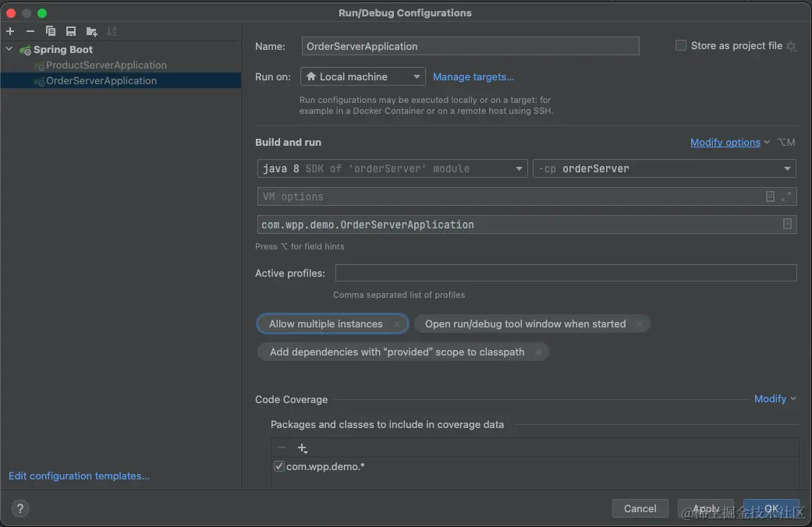Image resolution: width=812 pixels, height=527 pixels.
Task: Copy the selected configuration
Action: (x=51, y=31)
